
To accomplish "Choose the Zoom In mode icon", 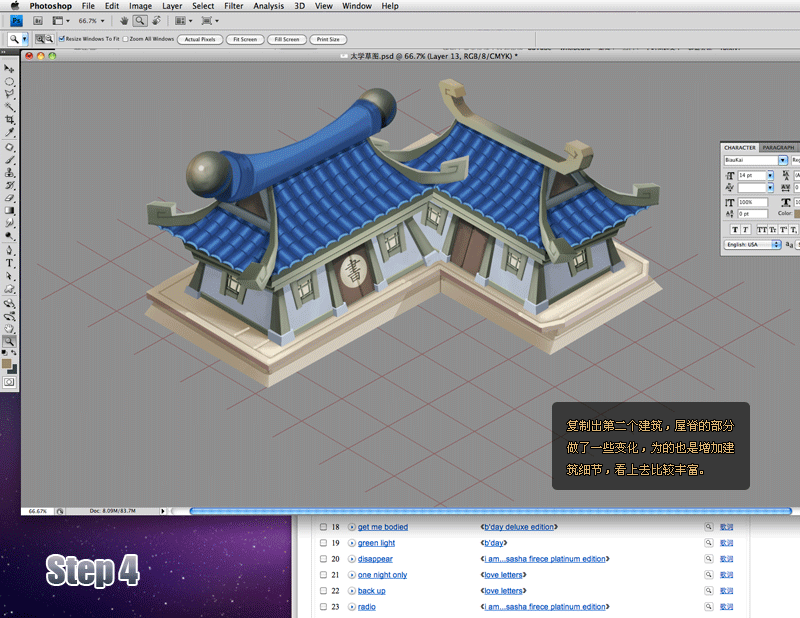I will click(x=40, y=39).
